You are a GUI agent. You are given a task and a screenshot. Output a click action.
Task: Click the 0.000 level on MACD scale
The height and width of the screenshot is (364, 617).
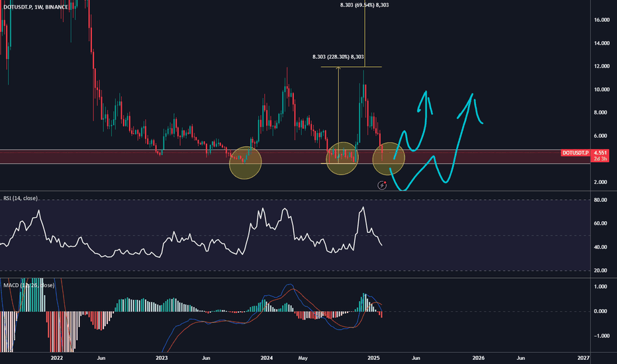click(601, 311)
